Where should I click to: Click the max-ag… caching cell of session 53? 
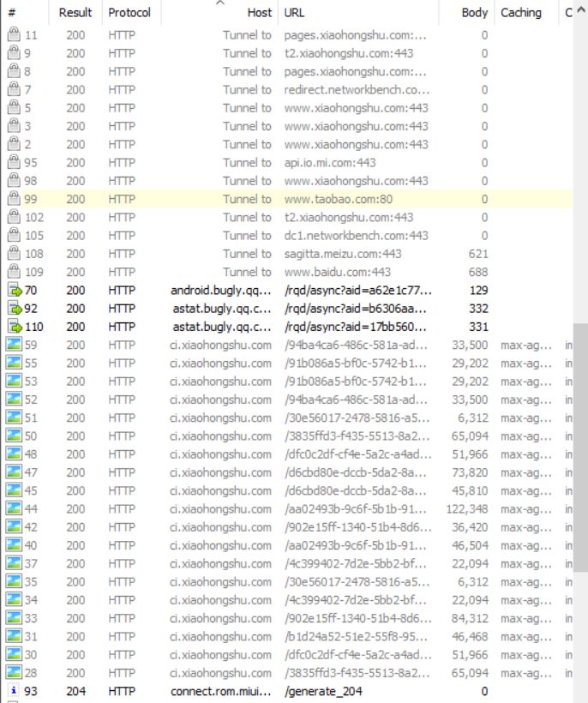[526, 382]
